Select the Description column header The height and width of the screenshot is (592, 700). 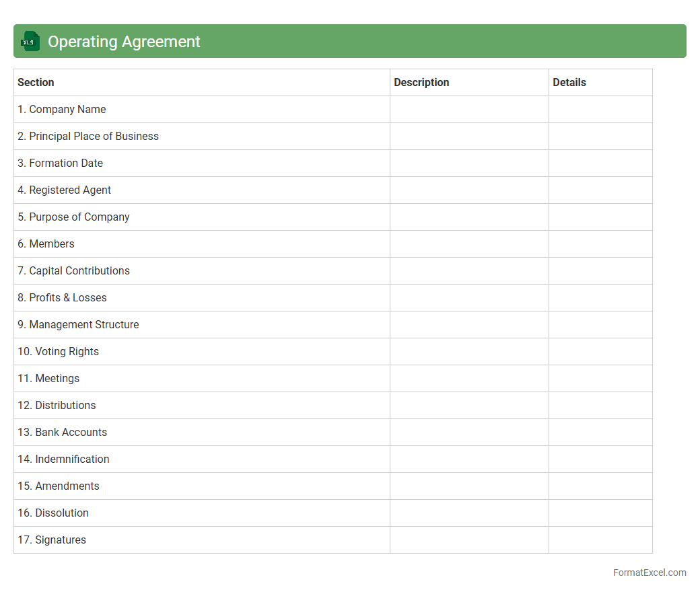(x=421, y=83)
